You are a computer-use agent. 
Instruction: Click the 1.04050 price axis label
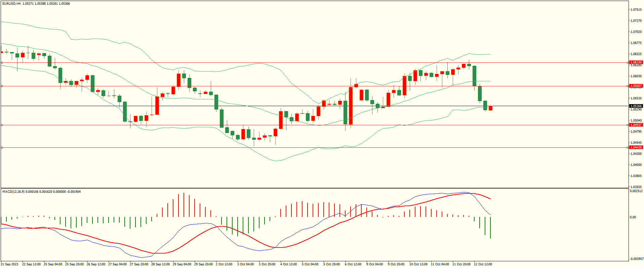tap(636, 165)
